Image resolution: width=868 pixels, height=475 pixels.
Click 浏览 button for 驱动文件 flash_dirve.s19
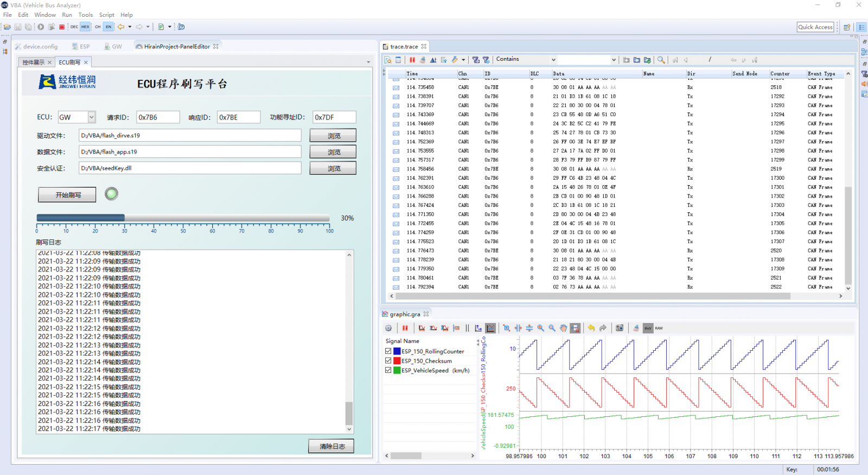(333, 136)
